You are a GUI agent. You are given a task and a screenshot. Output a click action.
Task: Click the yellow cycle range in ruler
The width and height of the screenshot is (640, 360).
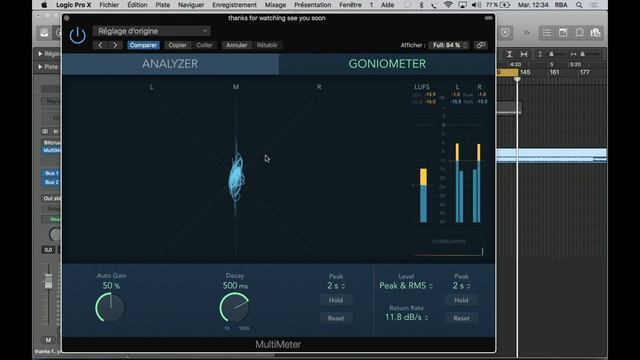[507, 72]
